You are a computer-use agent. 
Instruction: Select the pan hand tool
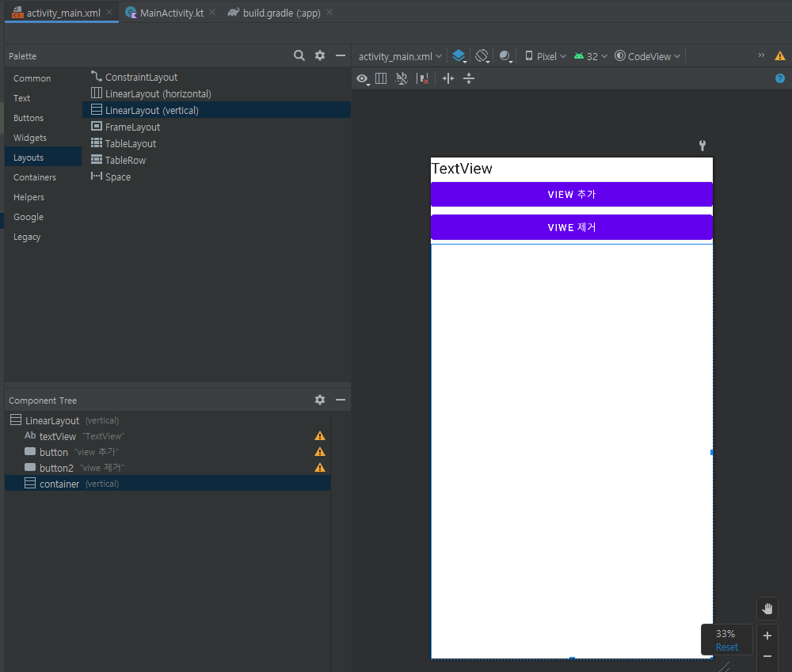point(767,609)
